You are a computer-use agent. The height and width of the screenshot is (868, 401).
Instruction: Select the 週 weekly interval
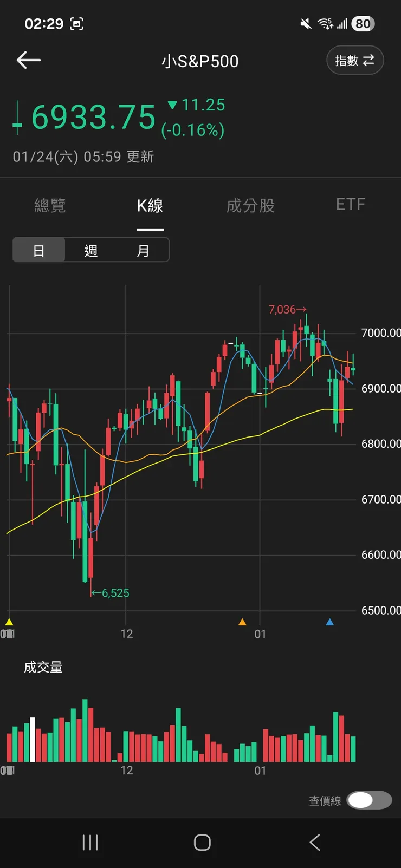[91, 251]
